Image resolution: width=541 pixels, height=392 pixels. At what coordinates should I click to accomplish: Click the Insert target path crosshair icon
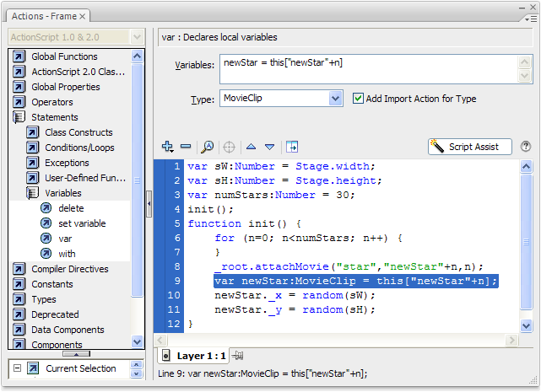tap(228, 147)
